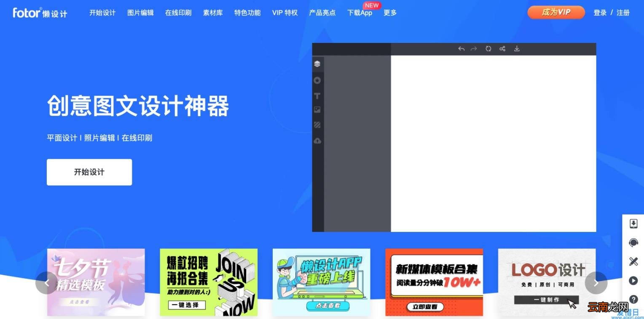Click the app download icon on the right edge
The height and width of the screenshot is (319, 644).
(633, 223)
